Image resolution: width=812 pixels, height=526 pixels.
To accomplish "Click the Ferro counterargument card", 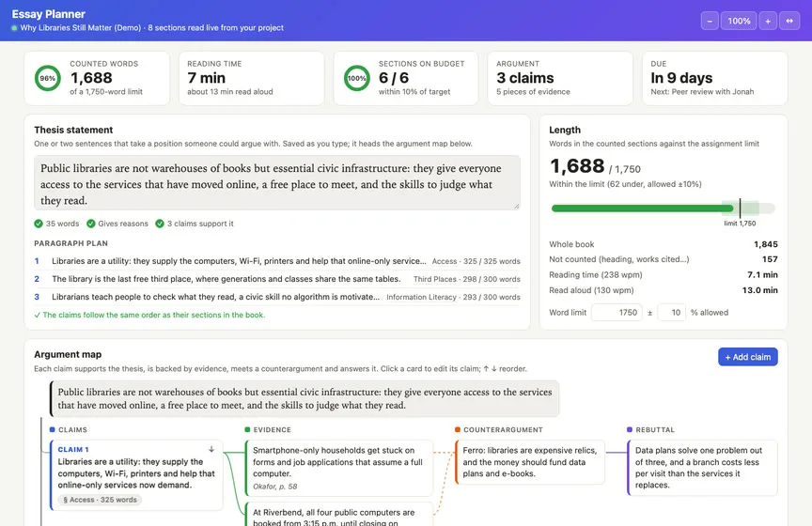I will click(530, 462).
